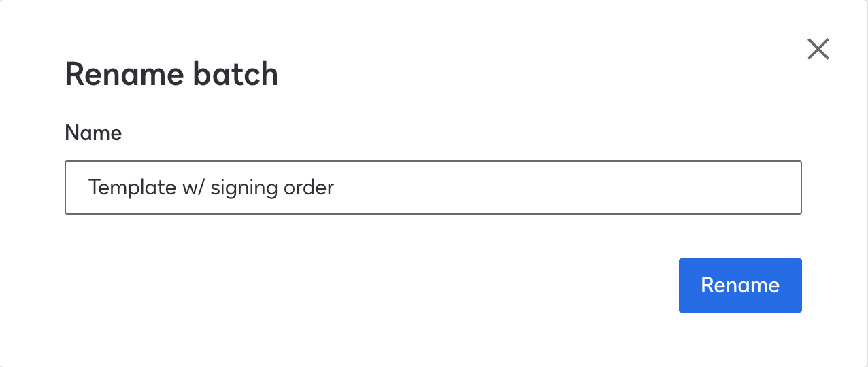Submit the dialog using the Rename button
This screenshot has width=868, height=367.
[740, 285]
